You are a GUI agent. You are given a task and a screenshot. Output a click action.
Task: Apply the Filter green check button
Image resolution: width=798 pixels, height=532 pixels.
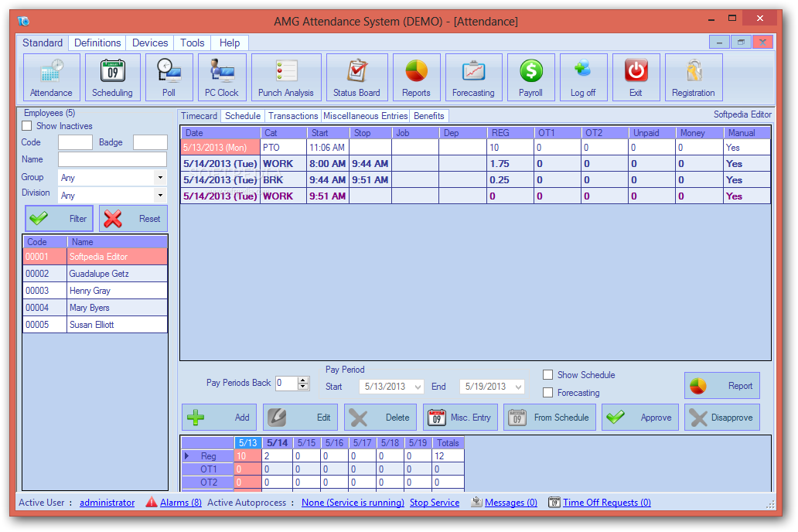click(x=59, y=218)
